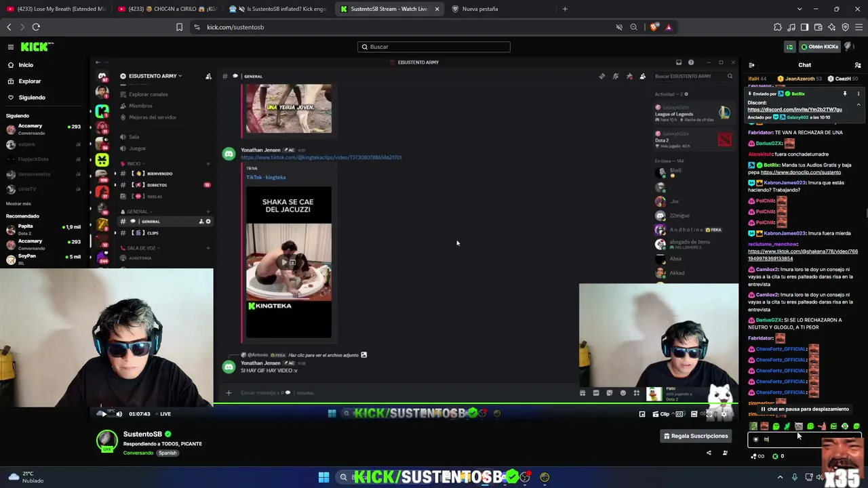Open the pinned Discord invite link

tap(794, 109)
